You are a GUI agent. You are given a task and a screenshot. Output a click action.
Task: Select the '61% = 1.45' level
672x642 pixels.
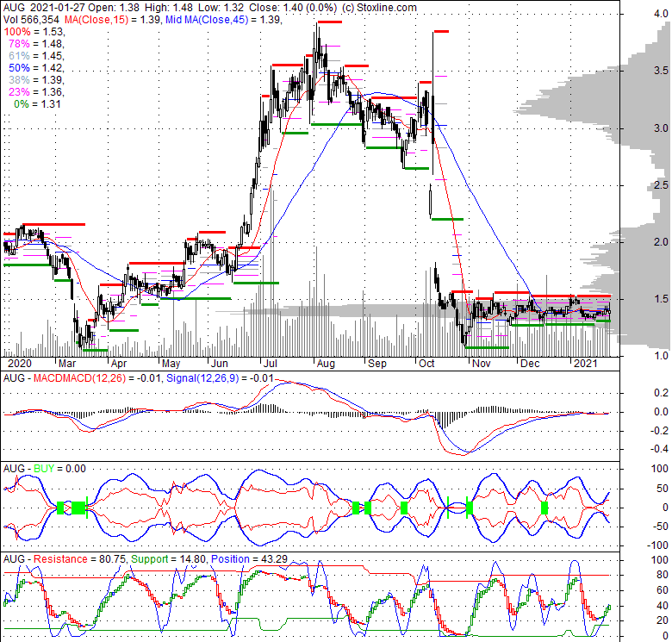click(36, 56)
